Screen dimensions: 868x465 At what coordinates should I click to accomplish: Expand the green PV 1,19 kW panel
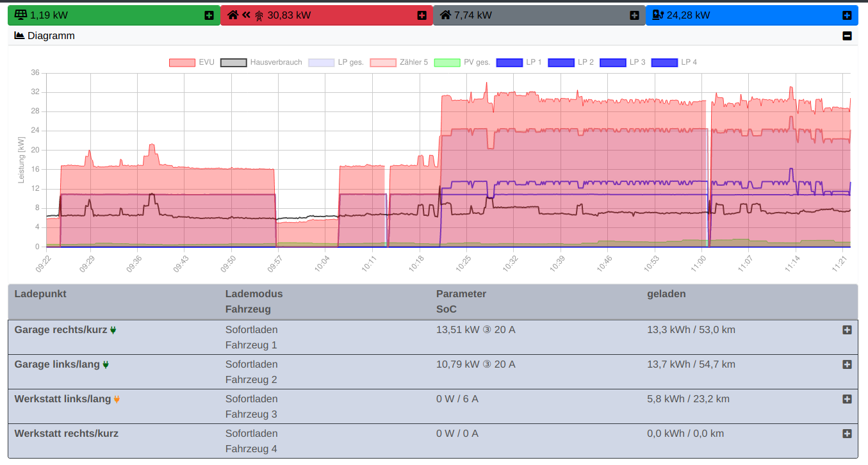pyautogui.click(x=209, y=15)
